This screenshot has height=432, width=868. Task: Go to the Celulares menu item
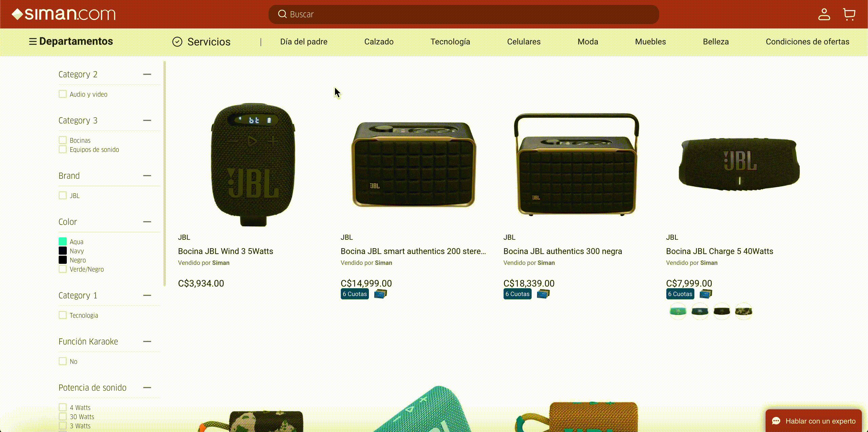[x=524, y=42]
